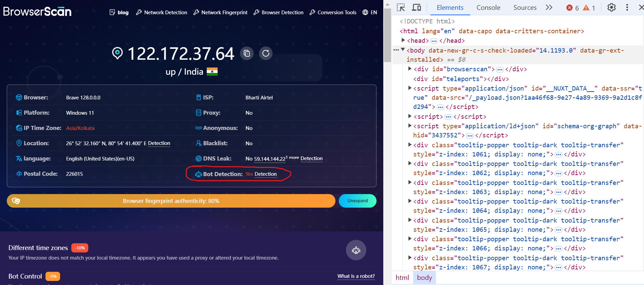Switch to the Console tab in DevTools
Viewport: 644px width, 285px height.
pyautogui.click(x=488, y=7)
